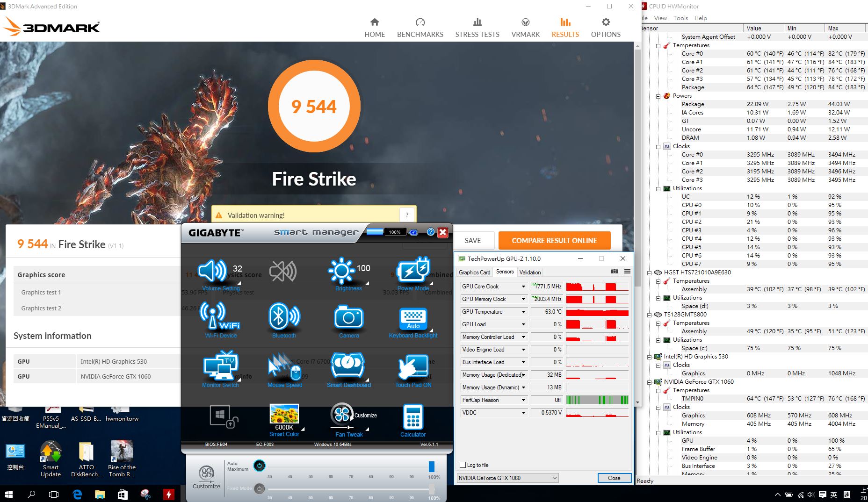
Task: Open PerfCap Reason sensor dropdown
Action: 523,400
